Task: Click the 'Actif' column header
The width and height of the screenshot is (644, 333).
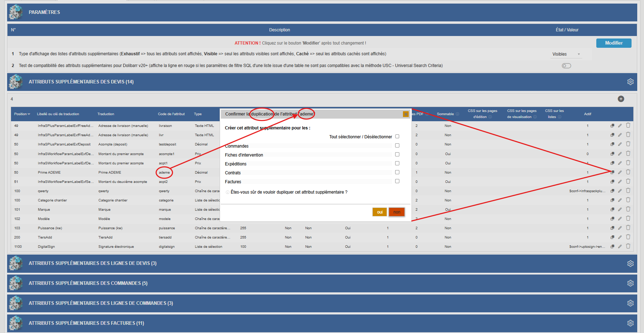Action: (x=587, y=114)
